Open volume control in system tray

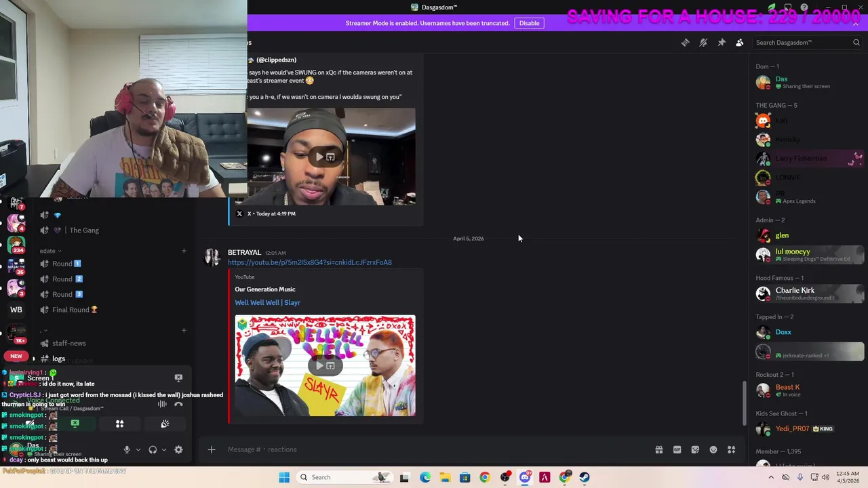tap(825, 477)
